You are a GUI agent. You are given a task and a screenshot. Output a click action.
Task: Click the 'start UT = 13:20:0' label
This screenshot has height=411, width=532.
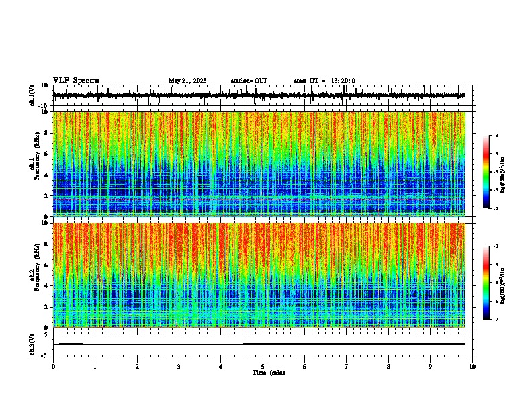tap(324, 81)
